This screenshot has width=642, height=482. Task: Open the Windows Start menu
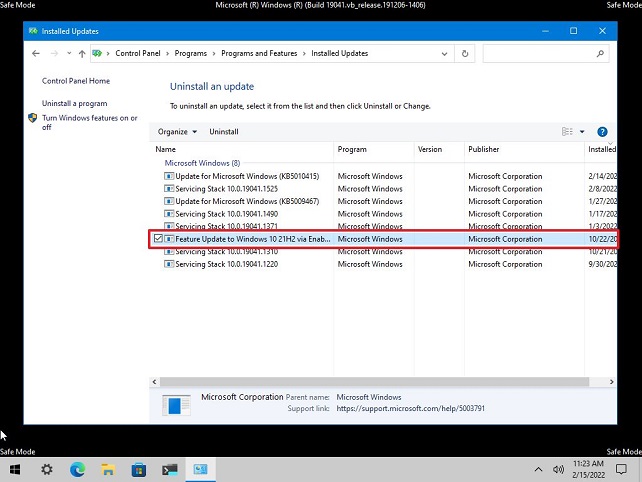(x=15, y=470)
